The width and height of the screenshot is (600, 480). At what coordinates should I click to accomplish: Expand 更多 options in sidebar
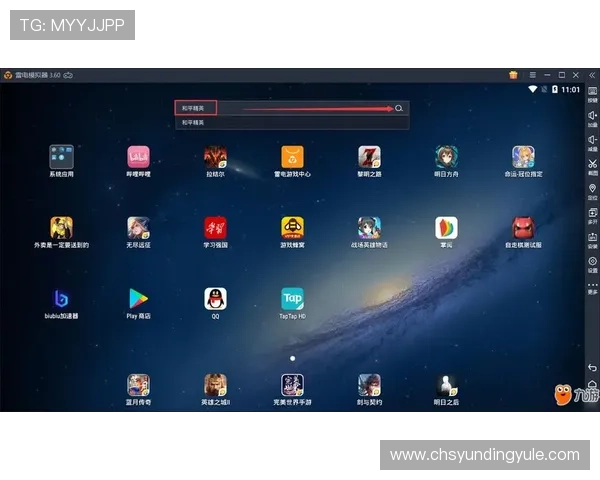coord(592,286)
